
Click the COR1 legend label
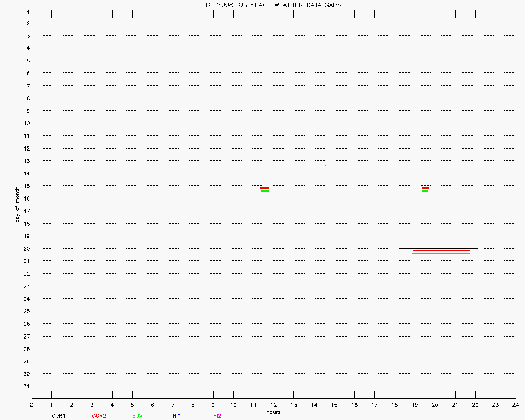(58, 416)
